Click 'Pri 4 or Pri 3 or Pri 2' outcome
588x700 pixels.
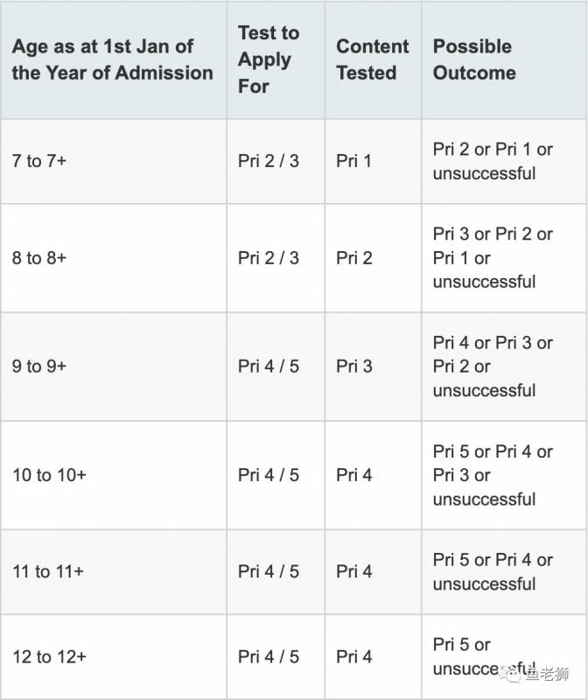click(492, 367)
